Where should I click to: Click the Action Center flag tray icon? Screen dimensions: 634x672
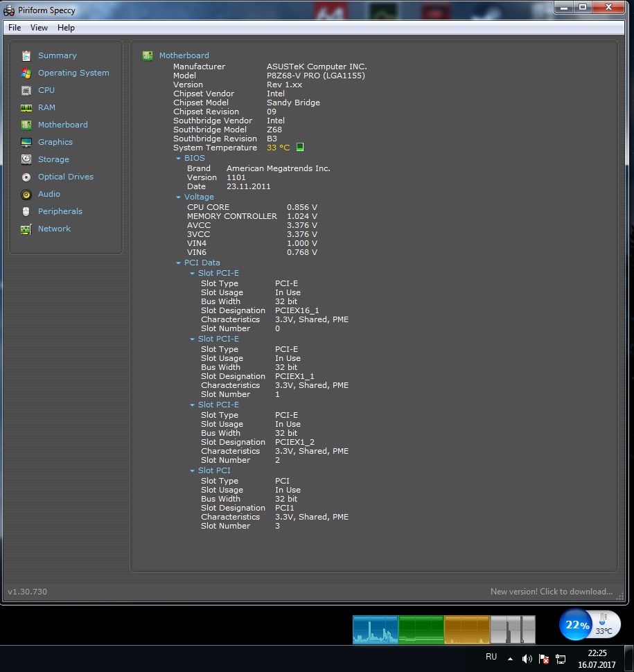pos(544,659)
